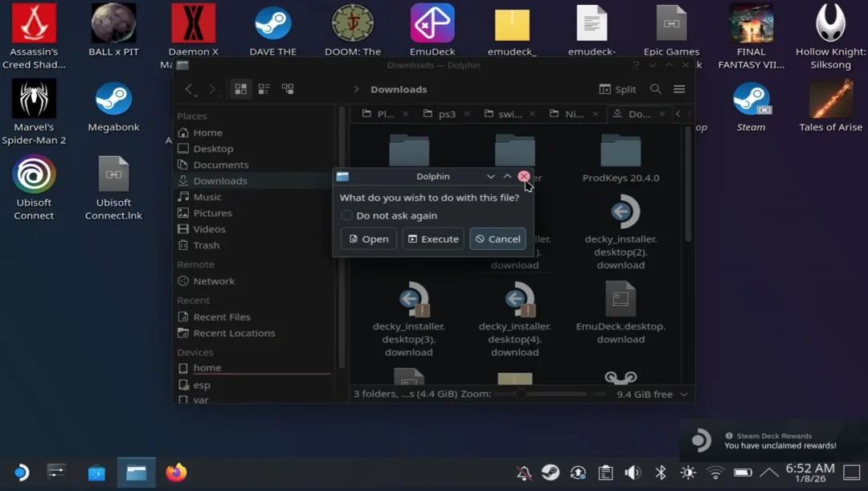Click the Open button in dialog
Screen dimensions: 868x491
pos(369,239)
